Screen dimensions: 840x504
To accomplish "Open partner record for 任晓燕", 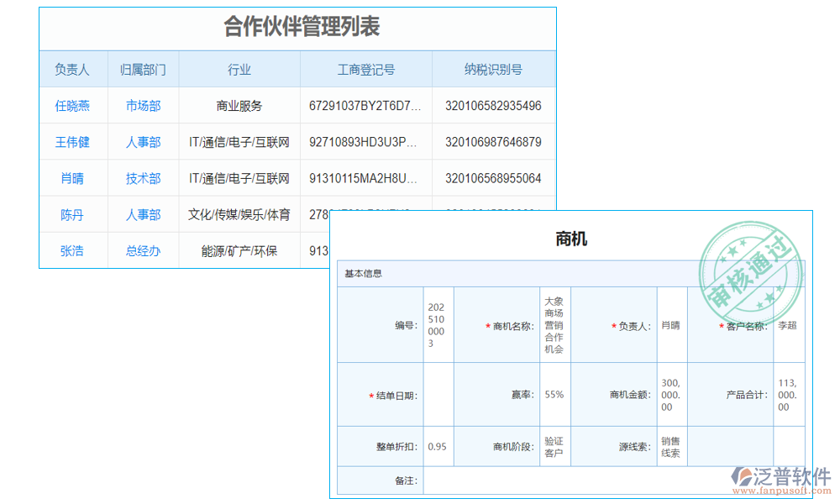I will point(72,105).
